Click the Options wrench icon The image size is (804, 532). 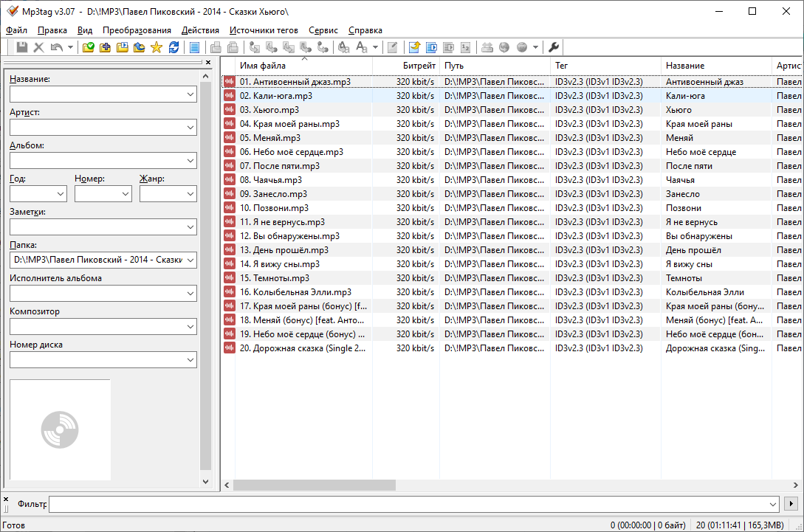coord(553,47)
